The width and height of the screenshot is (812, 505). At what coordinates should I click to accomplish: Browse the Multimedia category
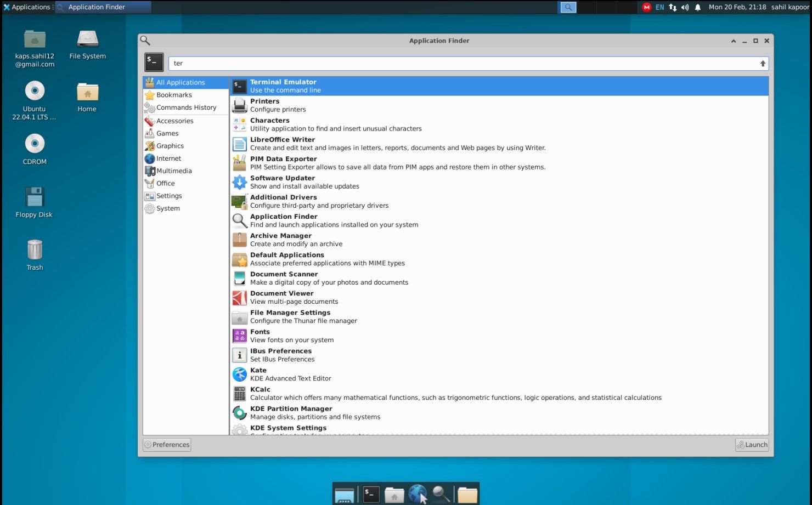coord(174,171)
